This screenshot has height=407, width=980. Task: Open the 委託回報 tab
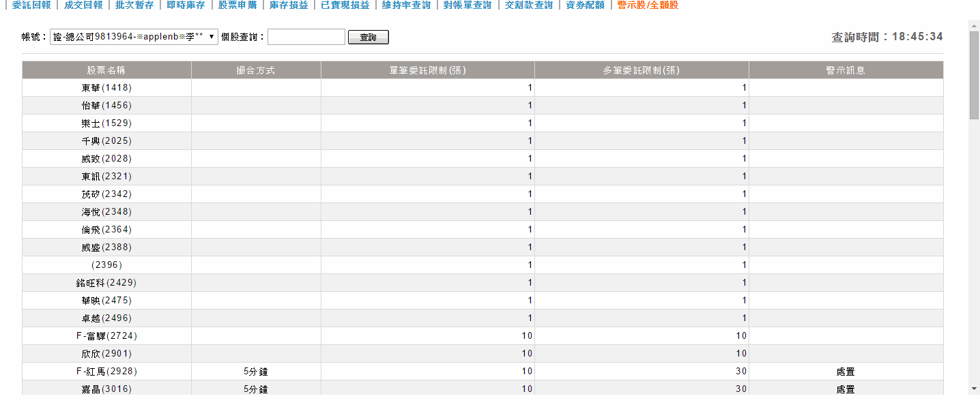click(32, 5)
